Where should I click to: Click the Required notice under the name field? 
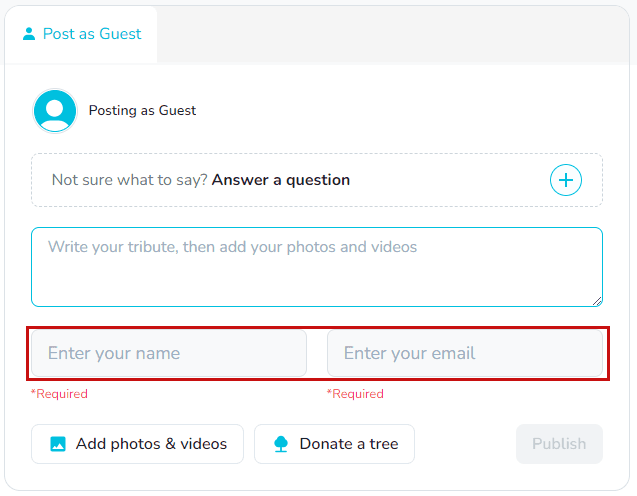click(59, 394)
